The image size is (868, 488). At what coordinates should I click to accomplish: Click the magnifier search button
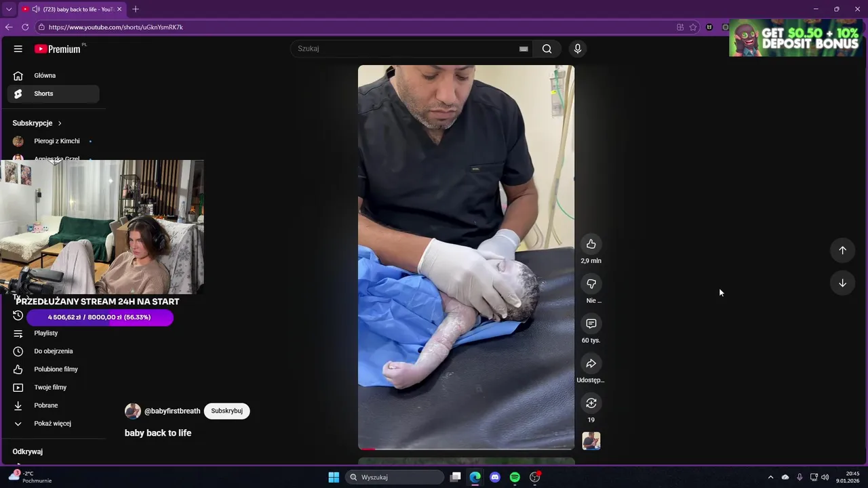[x=547, y=49]
